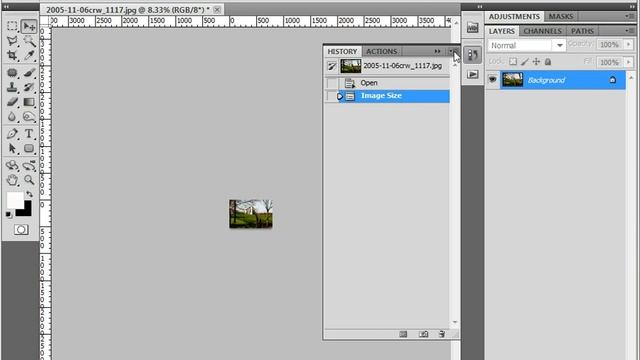Create new document from current state
This screenshot has width=640, height=360.
[403, 334]
